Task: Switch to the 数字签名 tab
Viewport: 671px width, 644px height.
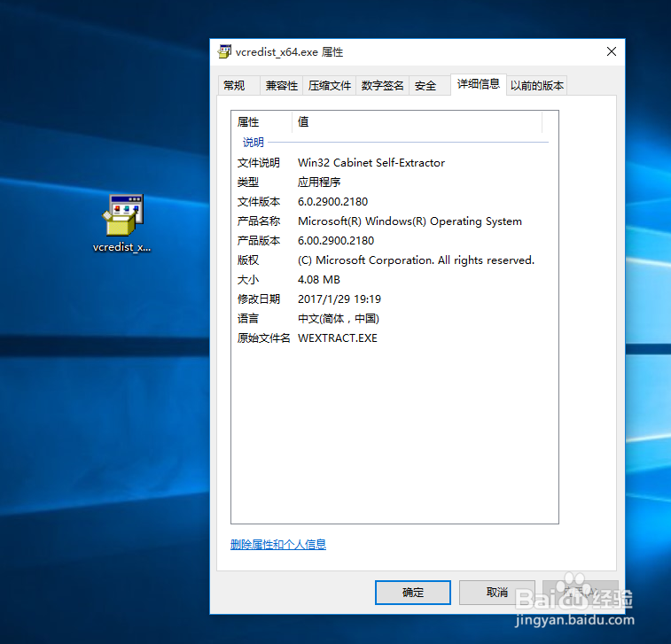Action: point(382,86)
